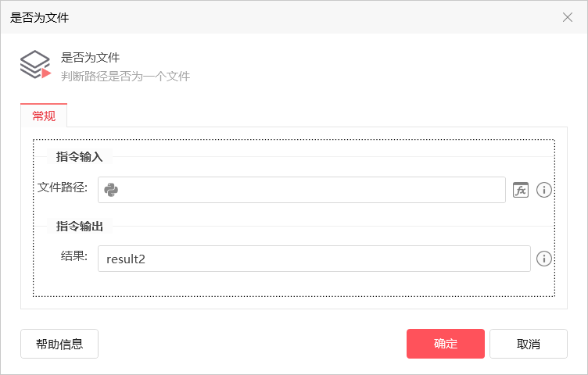Confirm with the 确定 button

pyautogui.click(x=446, y=344)
